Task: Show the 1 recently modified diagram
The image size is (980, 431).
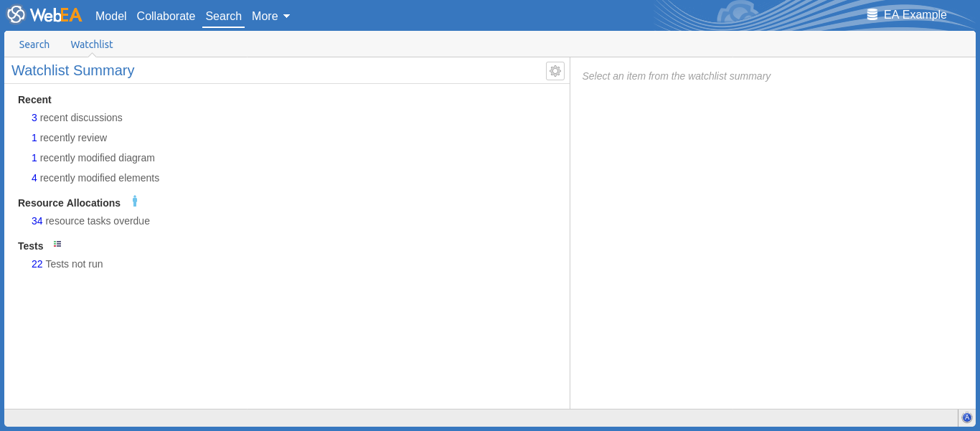Action: tap(93, 158)
